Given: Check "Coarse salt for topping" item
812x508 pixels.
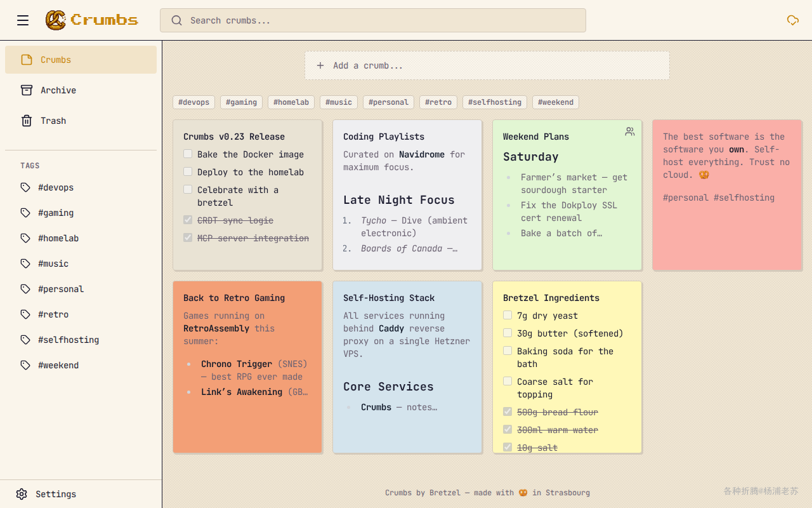Looking at the screenshot, I should coord(507,381).
